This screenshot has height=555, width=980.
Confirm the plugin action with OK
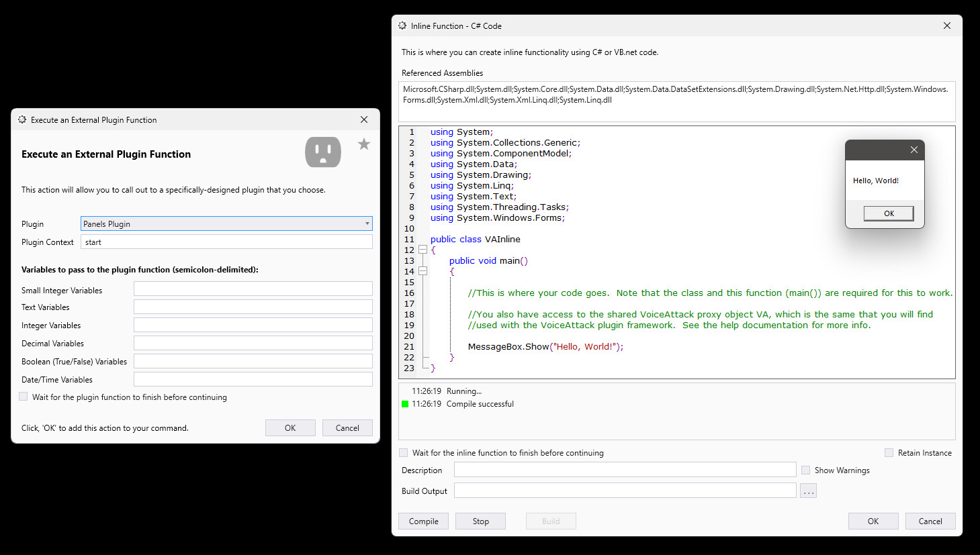[290, 427]
